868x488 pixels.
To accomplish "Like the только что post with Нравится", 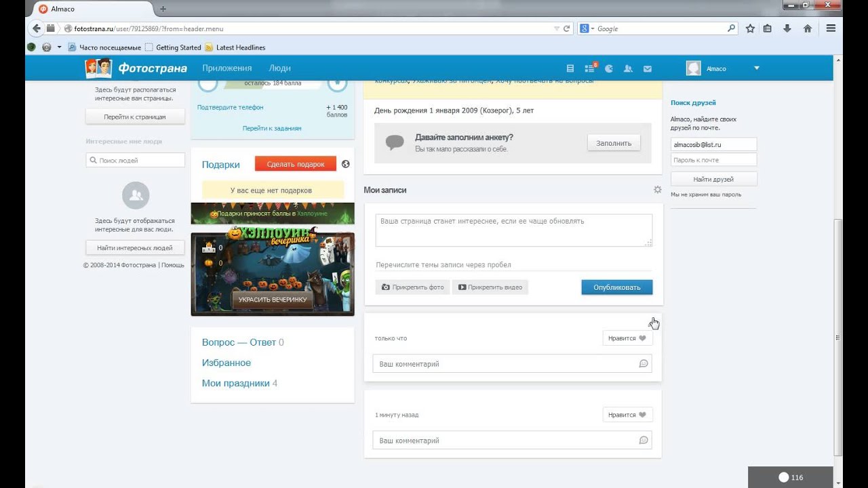I will tap(627, 338).
